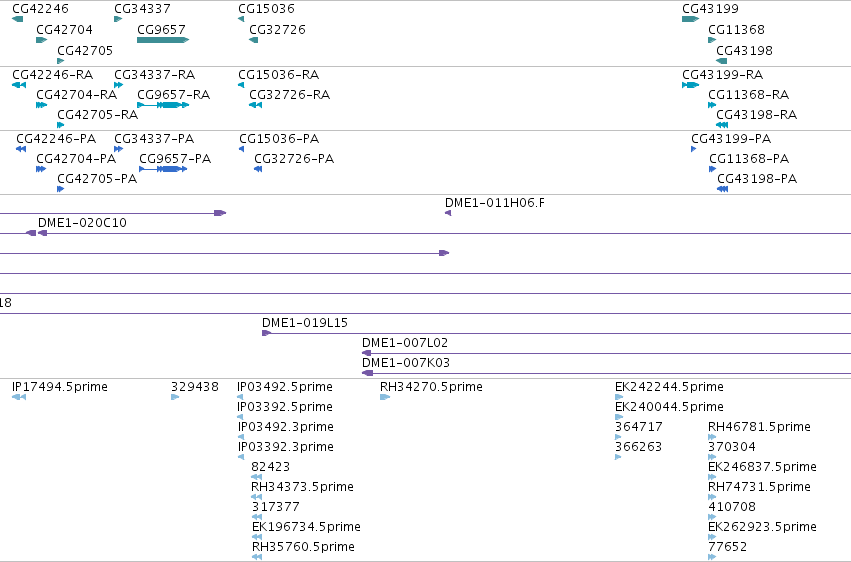Click the IP03392.3prime EST label
The image size is (851, 562).
[x=285, y=447]
